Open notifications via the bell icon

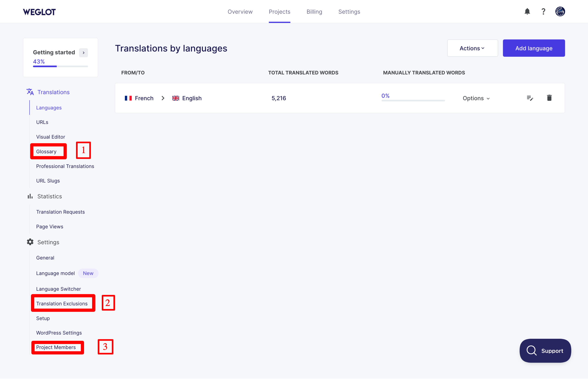point(527,11)
